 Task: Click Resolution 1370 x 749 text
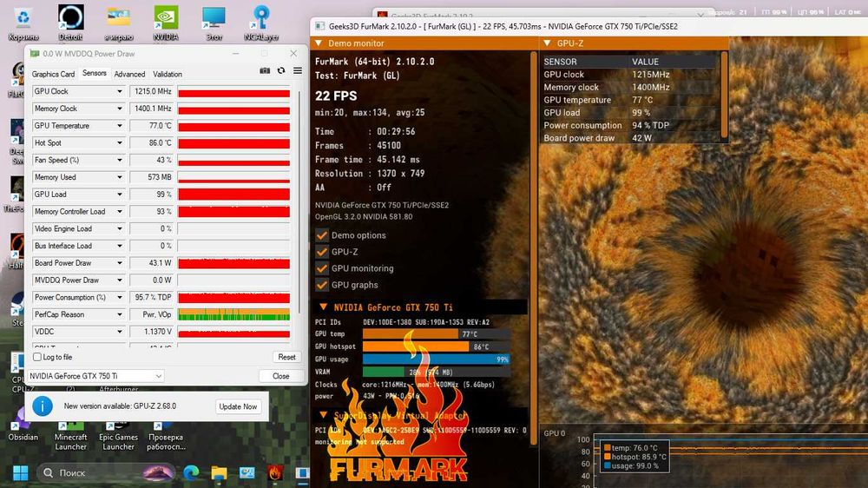click(370, 174)
